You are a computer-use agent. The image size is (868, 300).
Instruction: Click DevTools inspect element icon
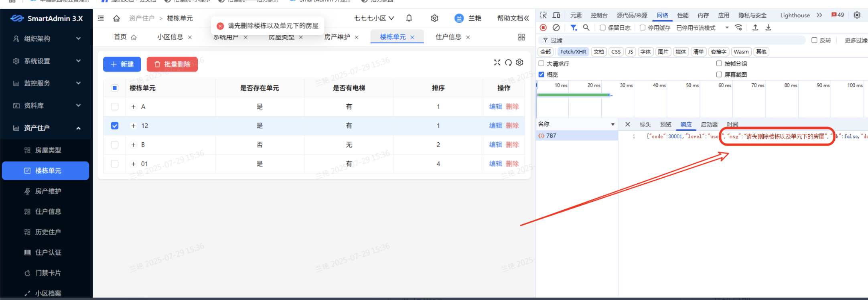pos(543,15)
